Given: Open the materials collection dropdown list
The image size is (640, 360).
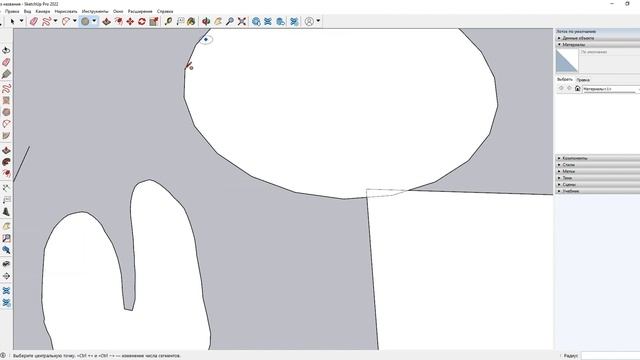Looking at the screenshot, I should [611, 89].
